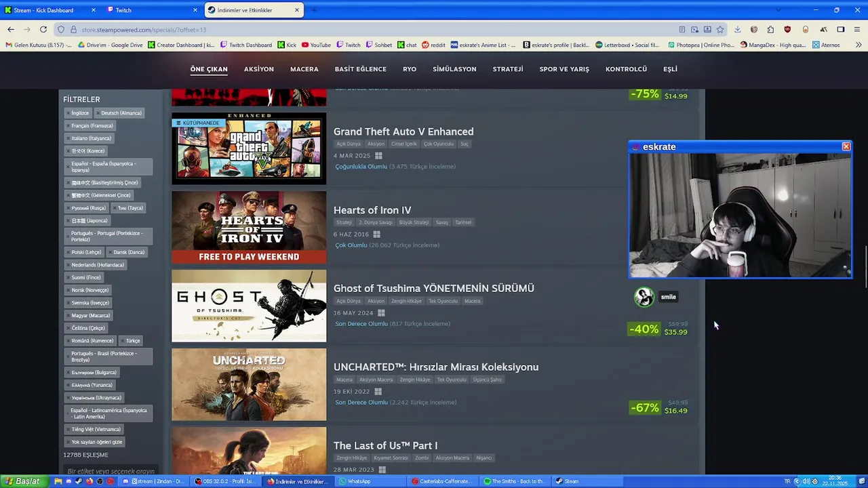
Task: Click the Windows icon for Ghost of Tsushima
Action: click(381, 313)
